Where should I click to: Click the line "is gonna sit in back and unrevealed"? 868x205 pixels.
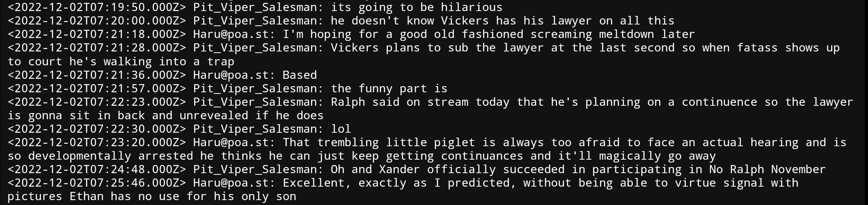tap(128, 116)
